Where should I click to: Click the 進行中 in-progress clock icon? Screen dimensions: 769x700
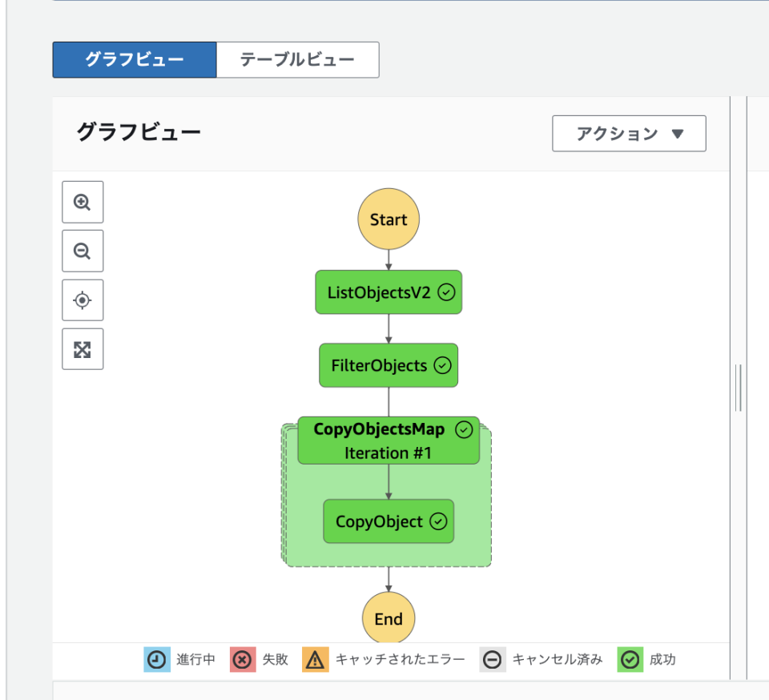(x=157, y=659)
